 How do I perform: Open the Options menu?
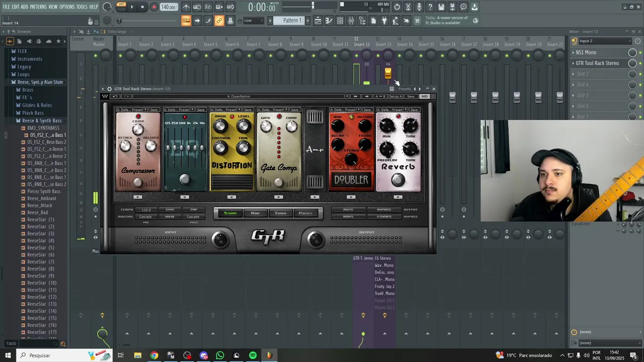67,7
